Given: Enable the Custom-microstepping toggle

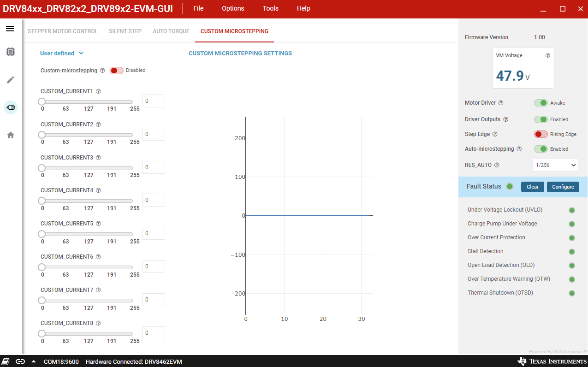Looking at the screenshot, I should [117, 71].
